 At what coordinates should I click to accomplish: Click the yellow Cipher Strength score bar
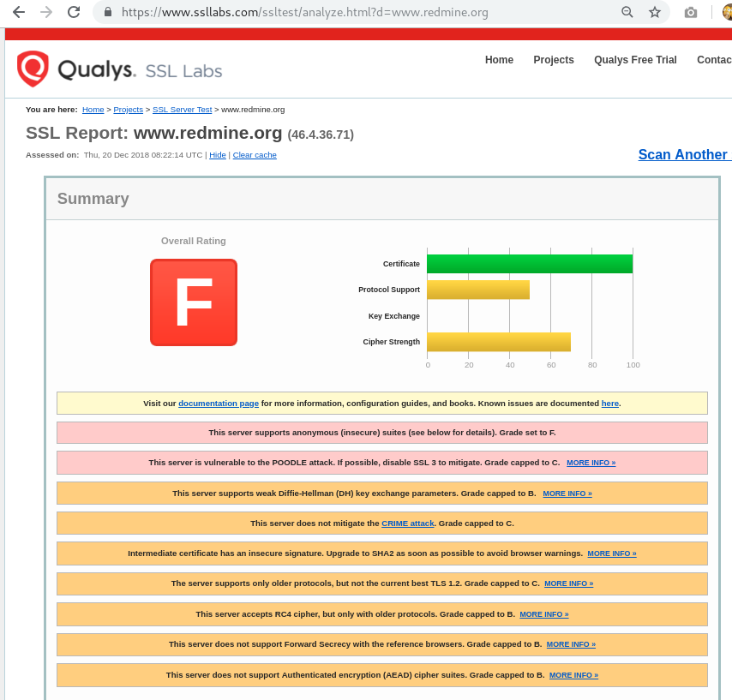pos(499,342)
